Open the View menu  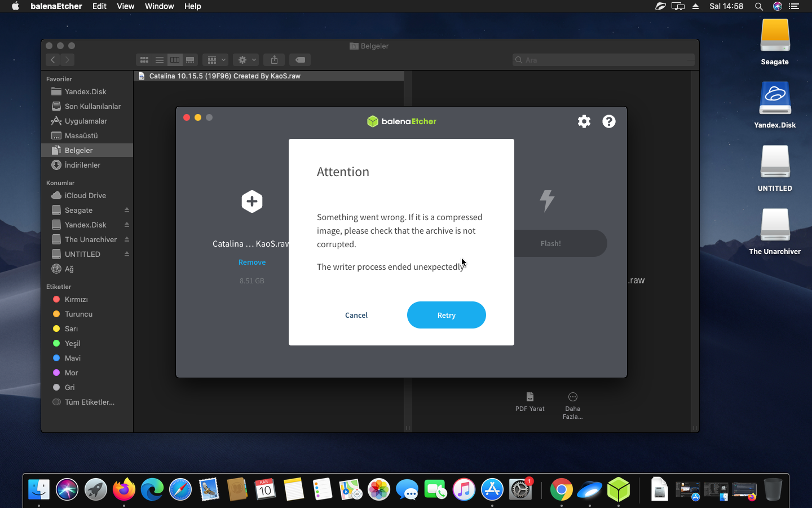(125, 6)
